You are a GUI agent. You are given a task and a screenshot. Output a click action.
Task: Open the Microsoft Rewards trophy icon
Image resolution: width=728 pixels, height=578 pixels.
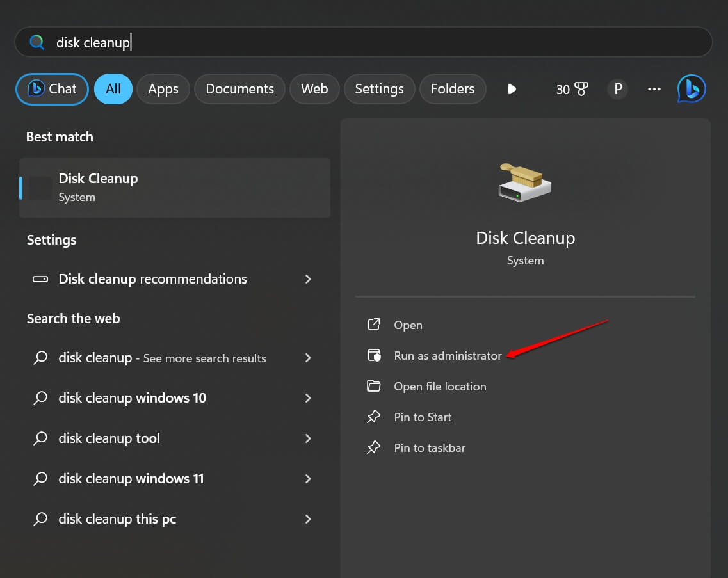tap(581, 89)
